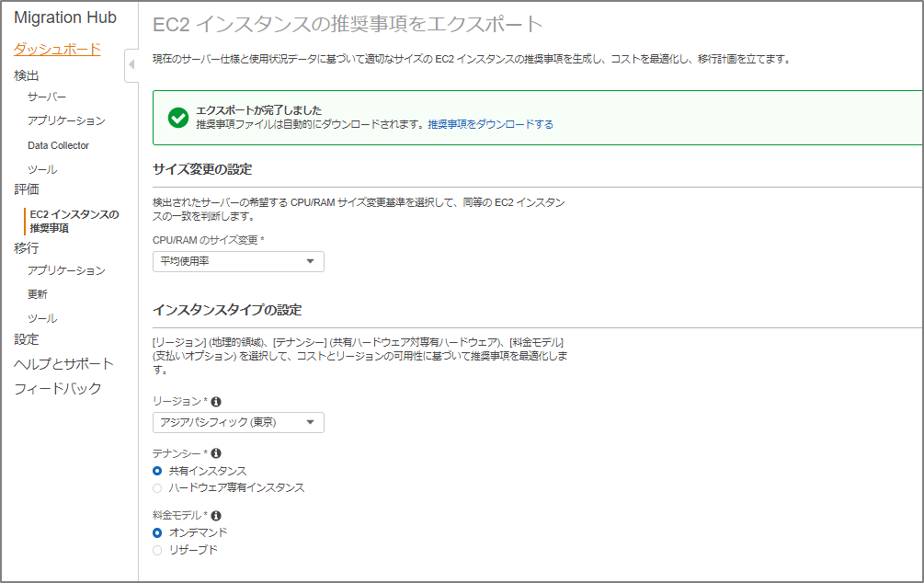924x583 pixels.
Task: Click the green export success checkmark icon
Action: click(178, 117)
